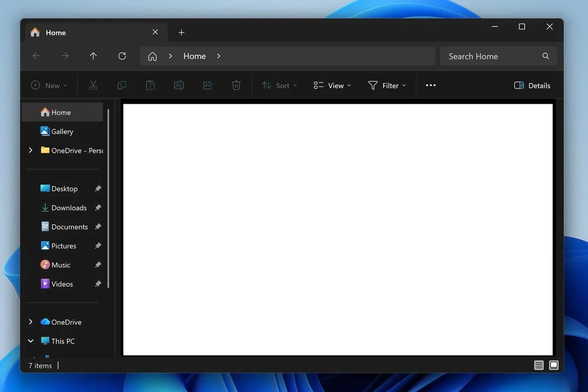Open the Home breadcrumb house icon
Screen dimensions: 588x392
[x=152, y=56]
